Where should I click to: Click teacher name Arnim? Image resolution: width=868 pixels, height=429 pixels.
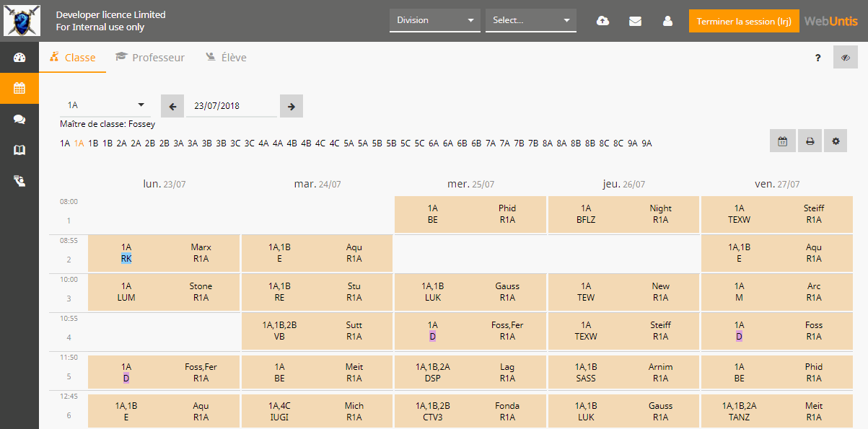pyautogui.click(x=661, y=367)
